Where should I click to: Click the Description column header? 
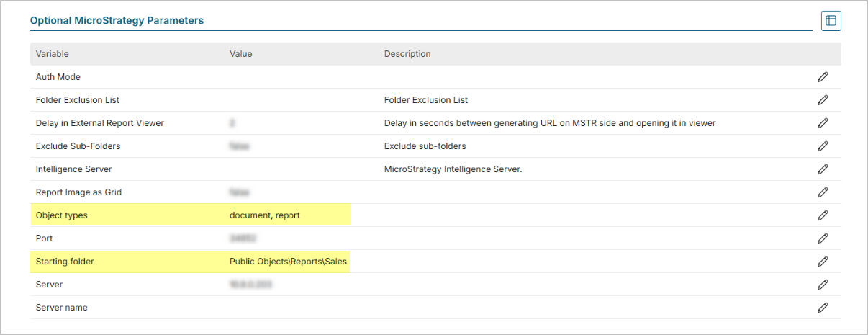point(407,54)
